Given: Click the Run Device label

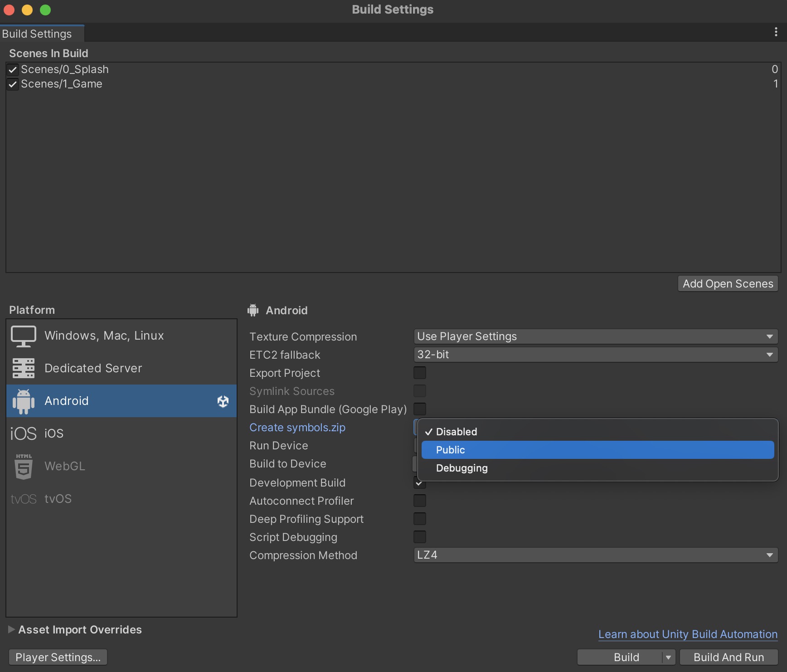Looking at the screenshot, I should [x=279, y=446].
